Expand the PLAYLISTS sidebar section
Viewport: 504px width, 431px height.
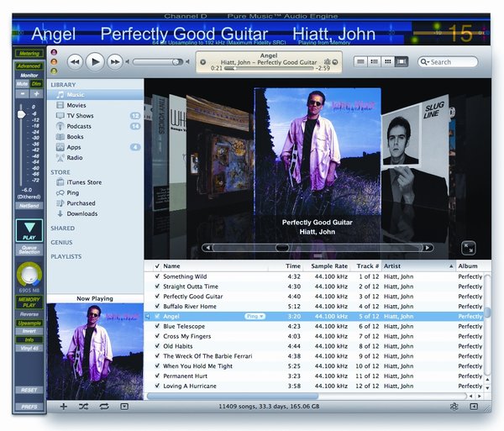tap(66, 256)
